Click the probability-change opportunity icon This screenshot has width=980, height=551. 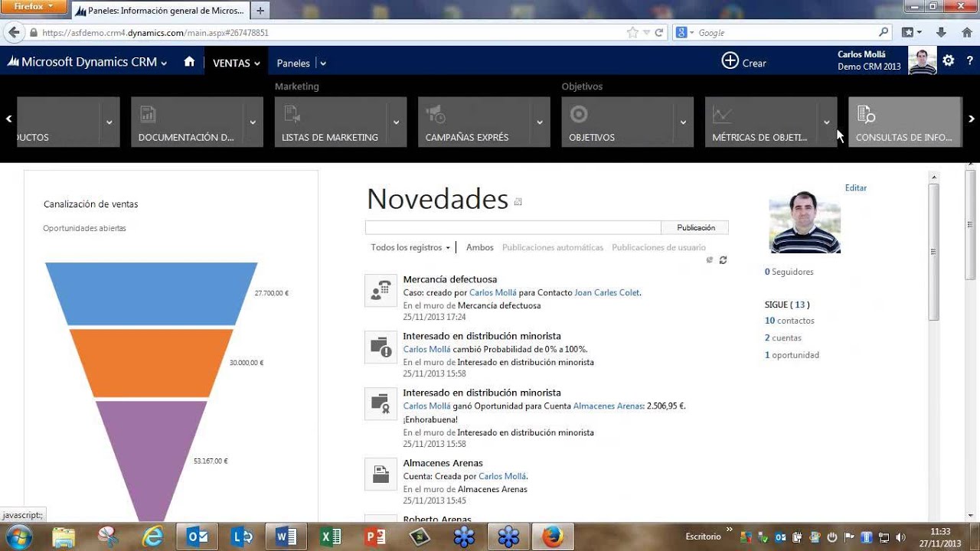tap(381, 347)
